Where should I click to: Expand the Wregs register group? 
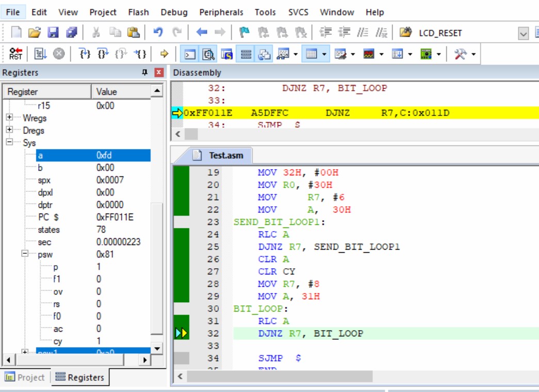pyautogui.click(x=10, y=118)
